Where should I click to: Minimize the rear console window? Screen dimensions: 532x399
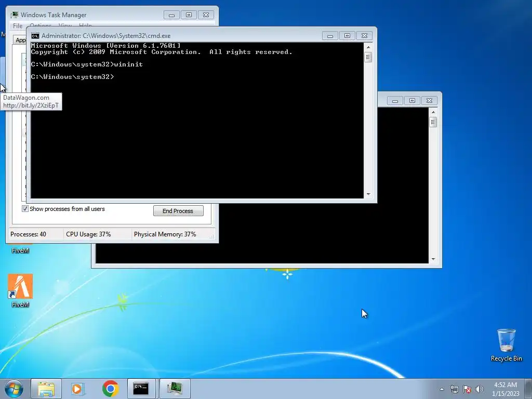click(395, 101)
